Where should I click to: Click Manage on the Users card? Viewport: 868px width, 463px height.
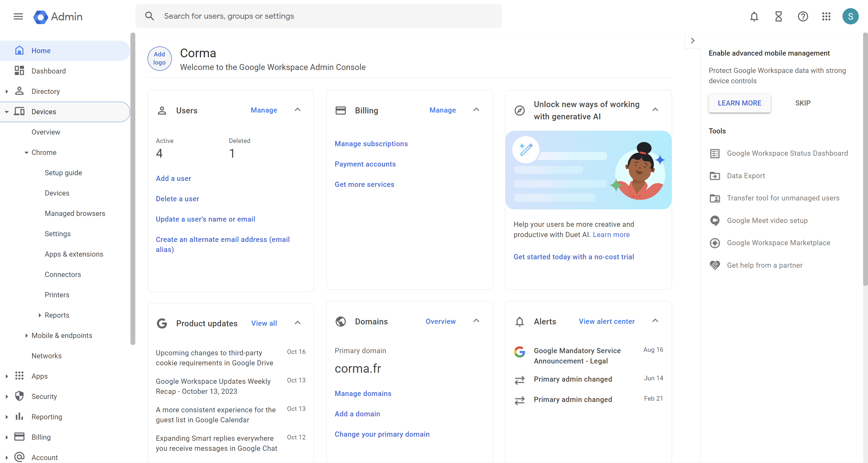pyautogui.click(x=264, y=110)
